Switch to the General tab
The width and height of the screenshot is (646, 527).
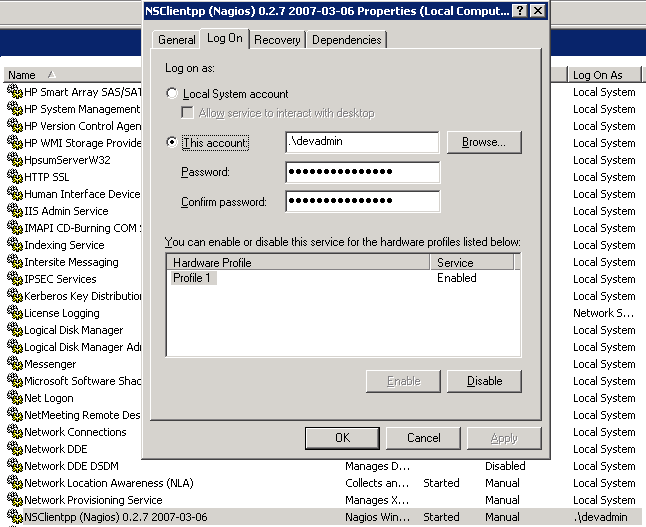click(x=176, y=40)
